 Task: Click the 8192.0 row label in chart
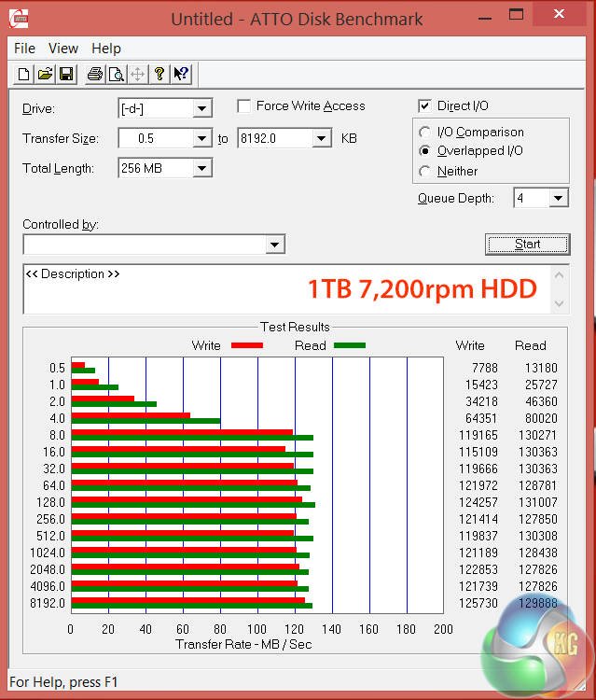(x=48, y=603)
